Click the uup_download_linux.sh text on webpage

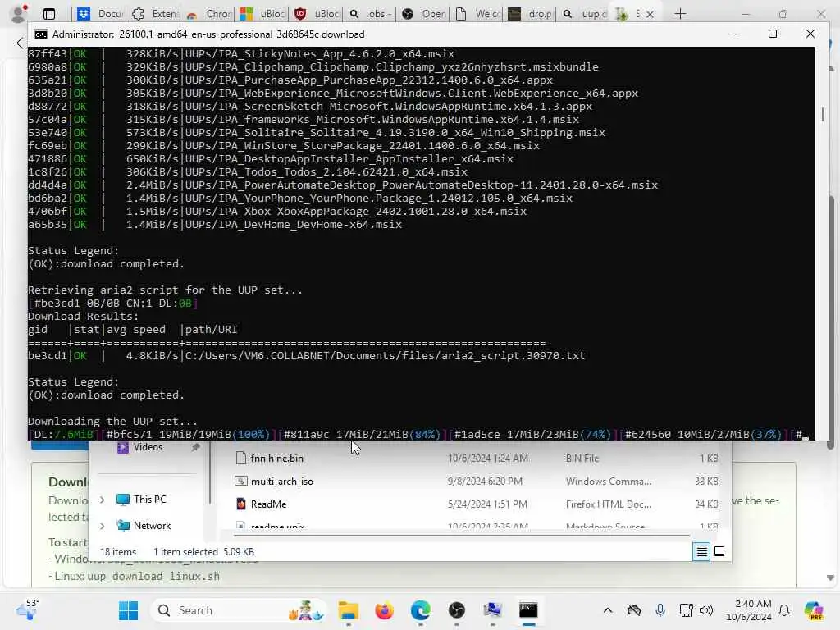coord(153,577)
